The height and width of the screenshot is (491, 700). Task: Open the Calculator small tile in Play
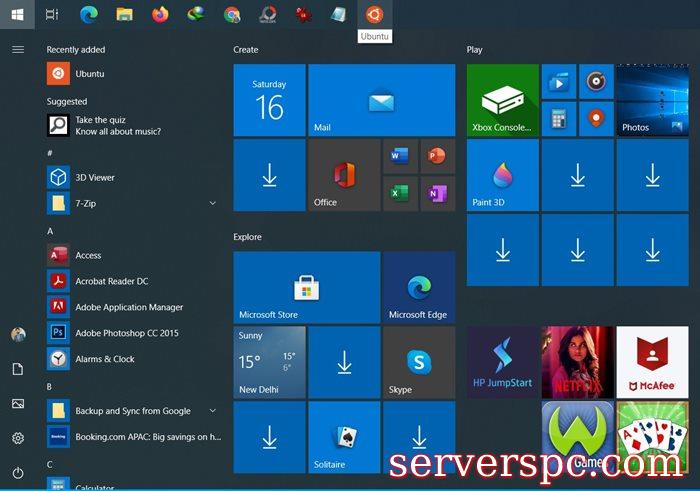tap(559, 118)
